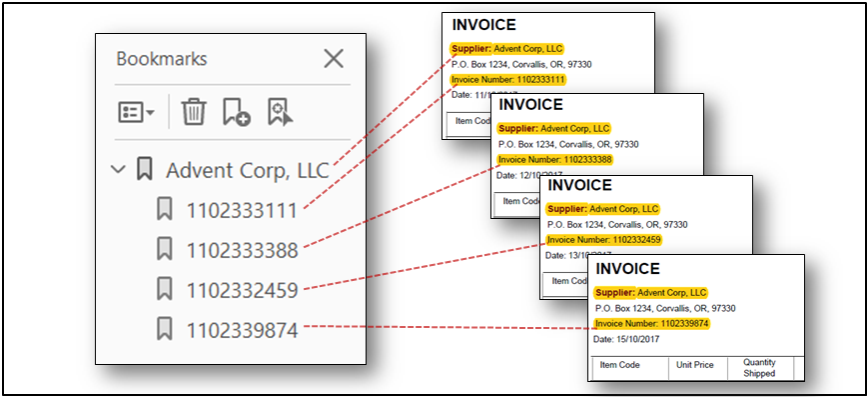The image size is (868, 397).
Task: Click the Date: 15/10/2017 line
Action: (x=625, y=339)
